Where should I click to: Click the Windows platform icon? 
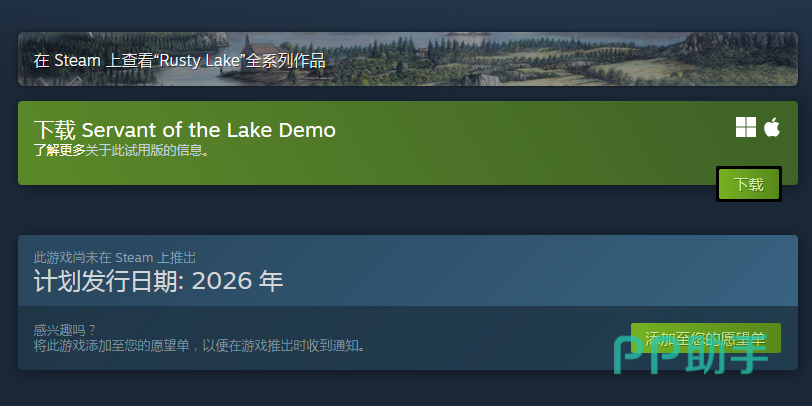point(746,127)
